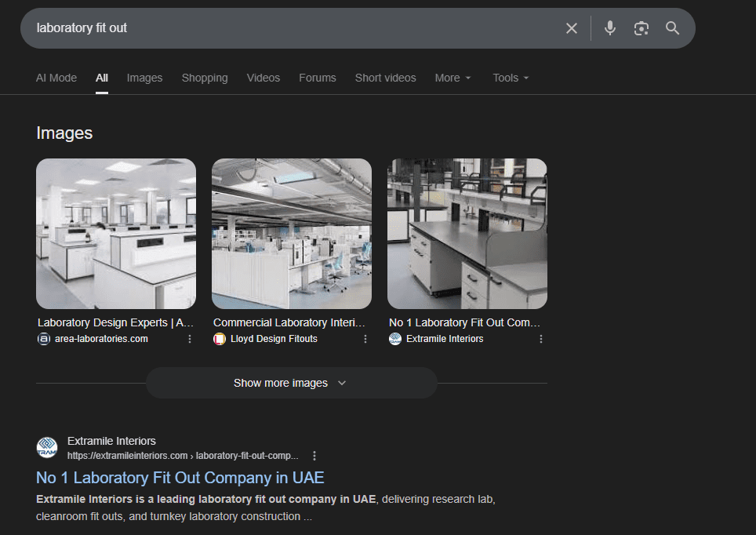
Task: Expand Show more images
Action: tap(291, 383)
